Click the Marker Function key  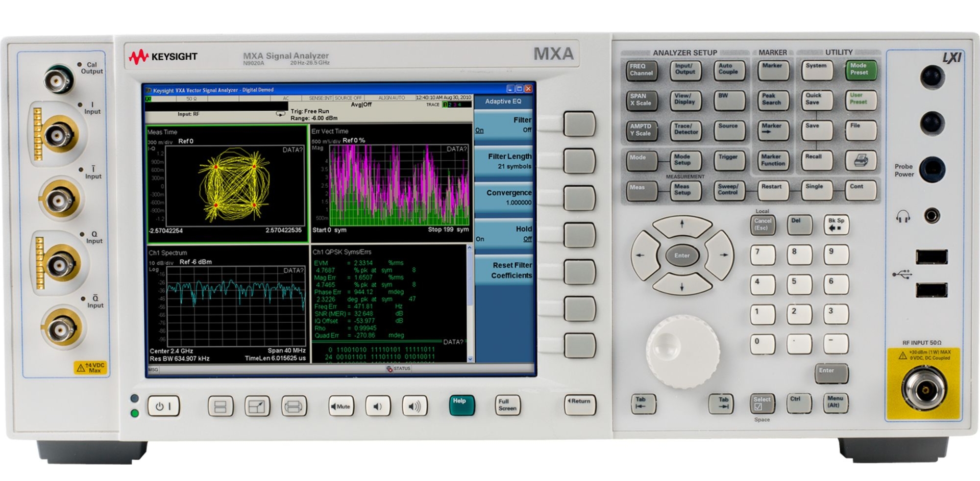click(773, 161)
